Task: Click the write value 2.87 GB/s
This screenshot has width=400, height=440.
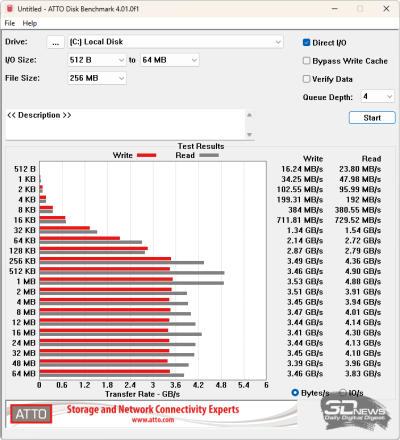Action: [x=305, y=251]
